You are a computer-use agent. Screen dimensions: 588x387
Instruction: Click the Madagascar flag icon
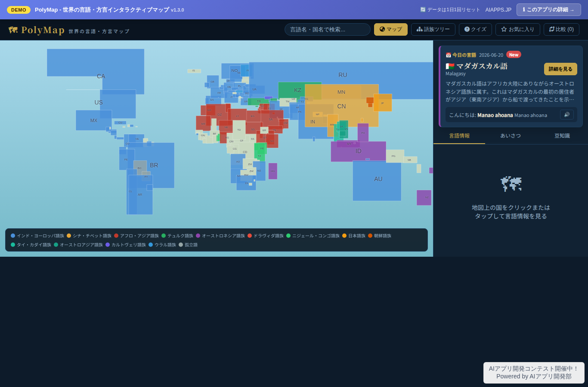pos(450,66)
